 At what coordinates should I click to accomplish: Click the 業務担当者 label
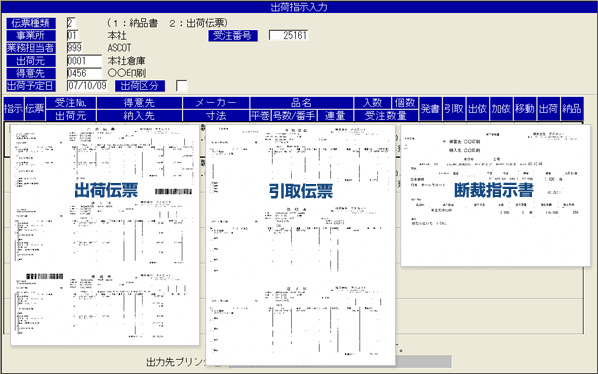31,48
